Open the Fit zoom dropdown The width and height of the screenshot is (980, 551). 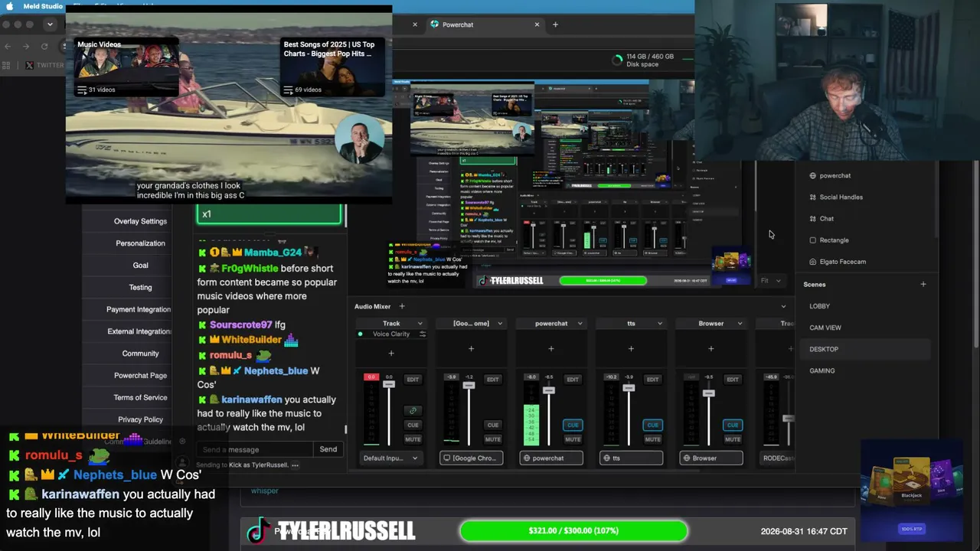[771, 281]
